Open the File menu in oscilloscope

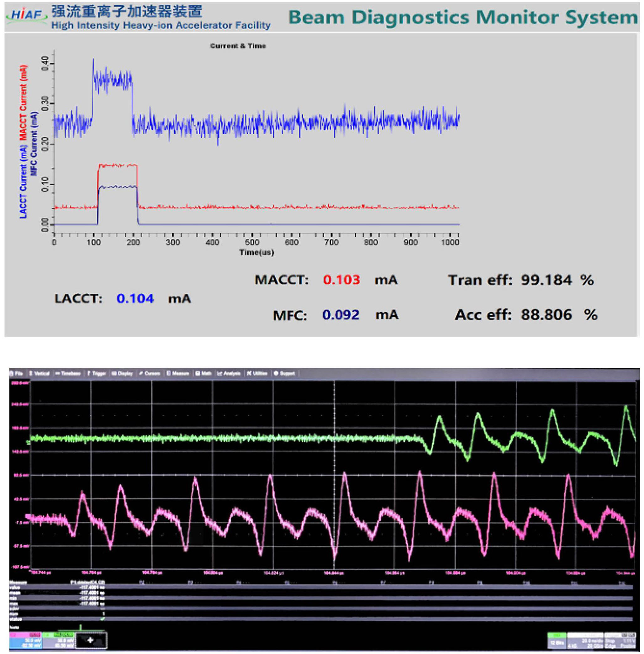coord(16,373)
